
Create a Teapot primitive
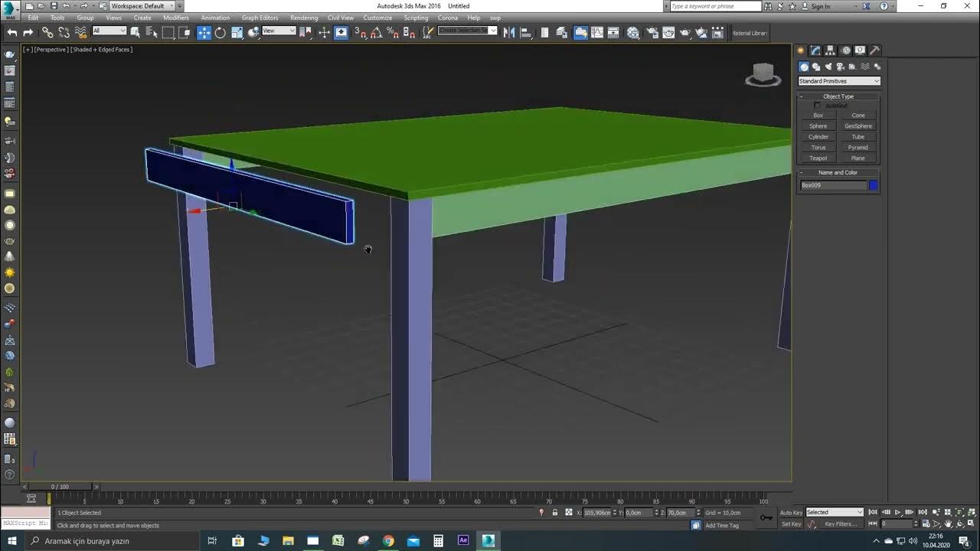[818, 158]
